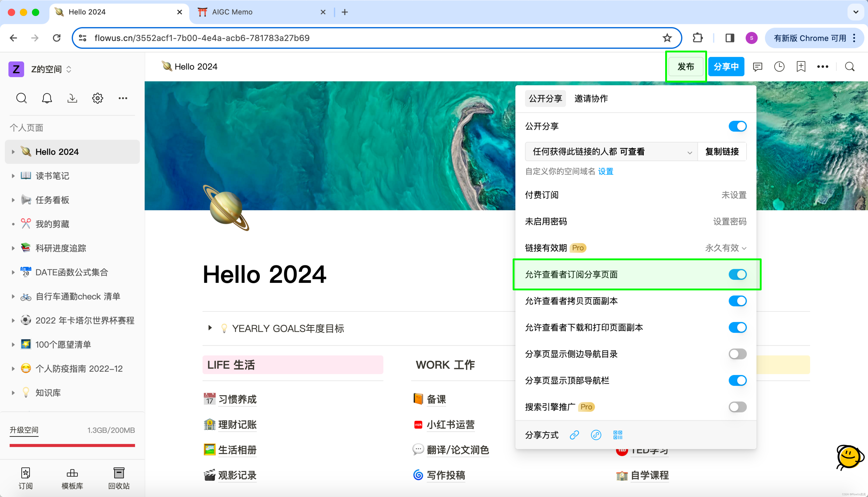The height and width of the screenshot is (497, 868).
Task: Expand the YEARLY GOALS toggle section
Action: click(210, 328)
